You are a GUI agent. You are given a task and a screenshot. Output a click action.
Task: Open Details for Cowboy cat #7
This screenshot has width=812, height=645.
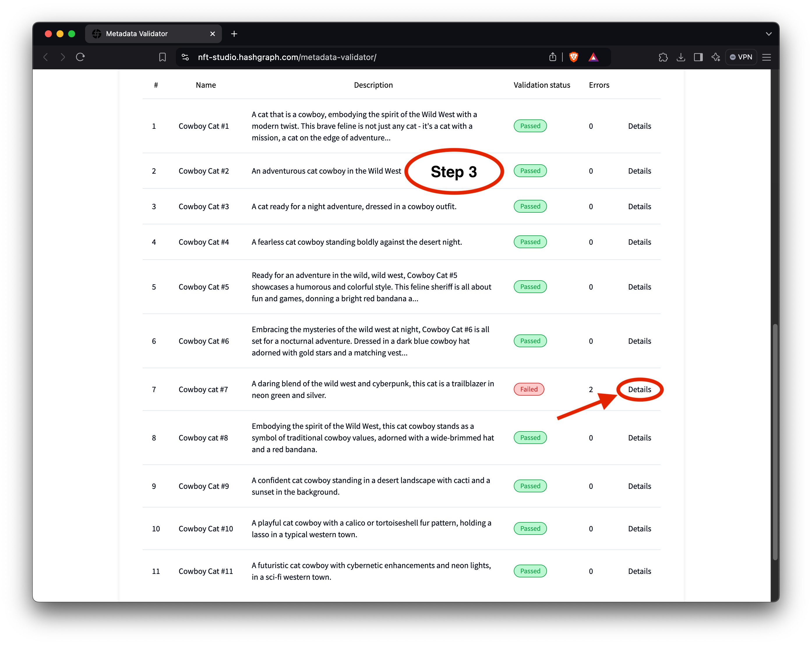coord(639,390)
